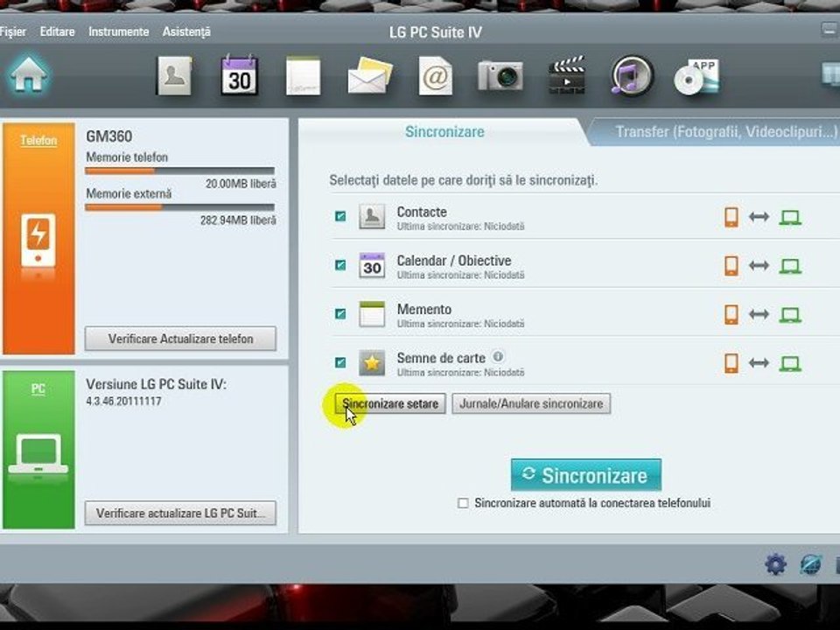Open the Instrumente menu

(119, 31)
